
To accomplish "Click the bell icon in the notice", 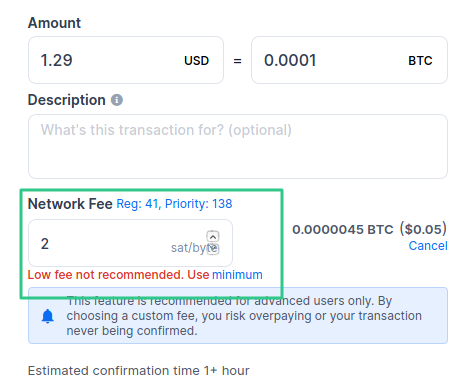I will pos(48,316).
